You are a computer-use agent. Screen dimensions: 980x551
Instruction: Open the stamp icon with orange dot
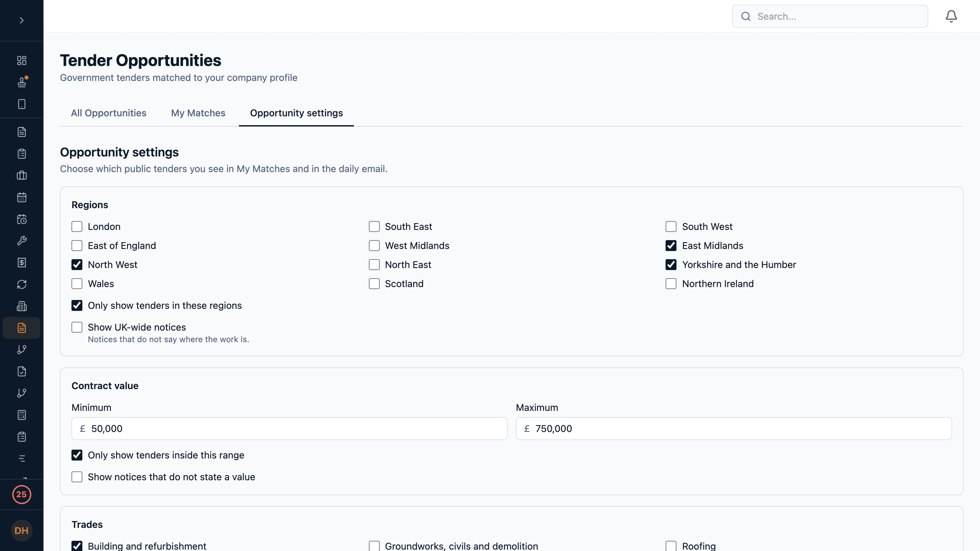22,82
